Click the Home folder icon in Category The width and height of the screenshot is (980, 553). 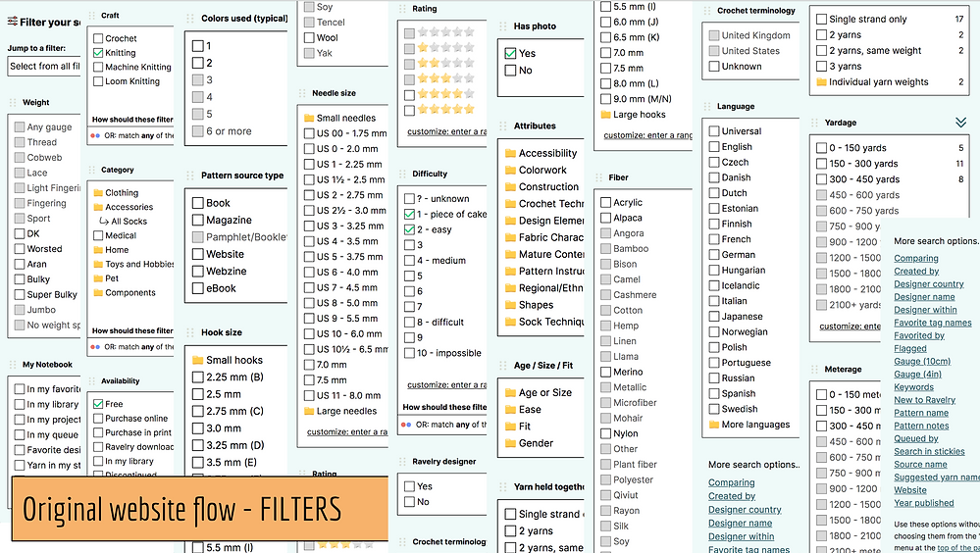point(98,250)
